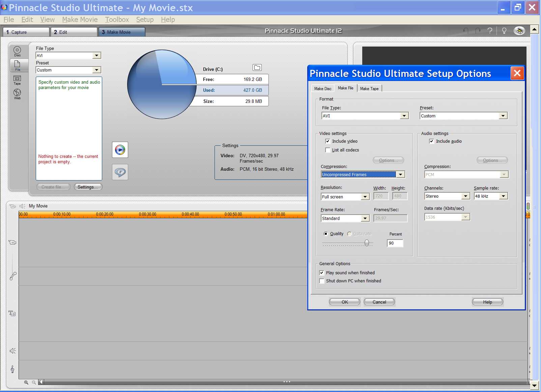Viewport: 541px width, 392px height.
Task: Zoom in the timeline with magnifier plus
Action: coord(26,382)
